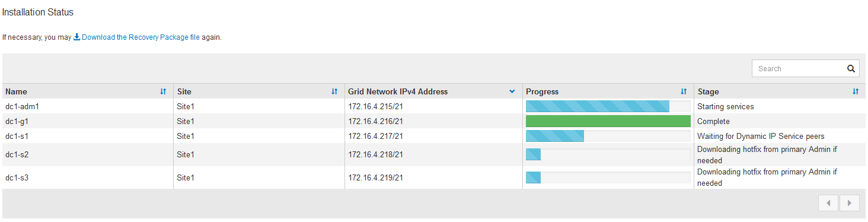Screen dimensions: 868x222
Task: Sort by Stage column arrows icon
Action: pos(856,91)
